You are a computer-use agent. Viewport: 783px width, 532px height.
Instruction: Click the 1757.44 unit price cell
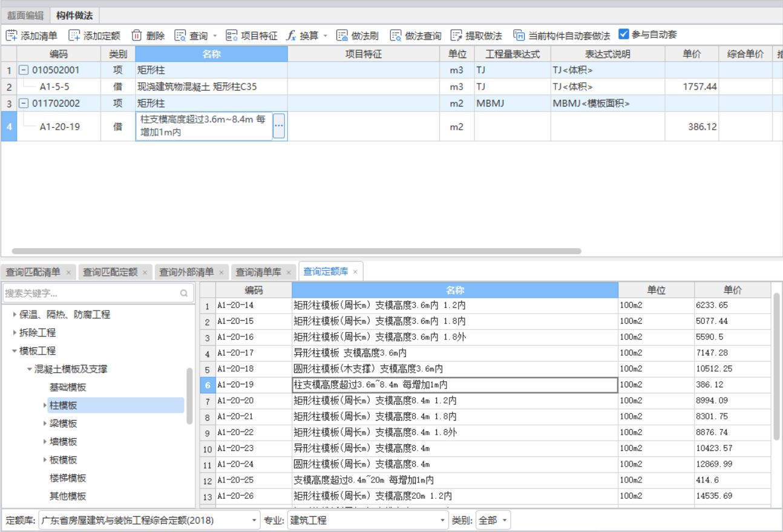tap(692, 87)
